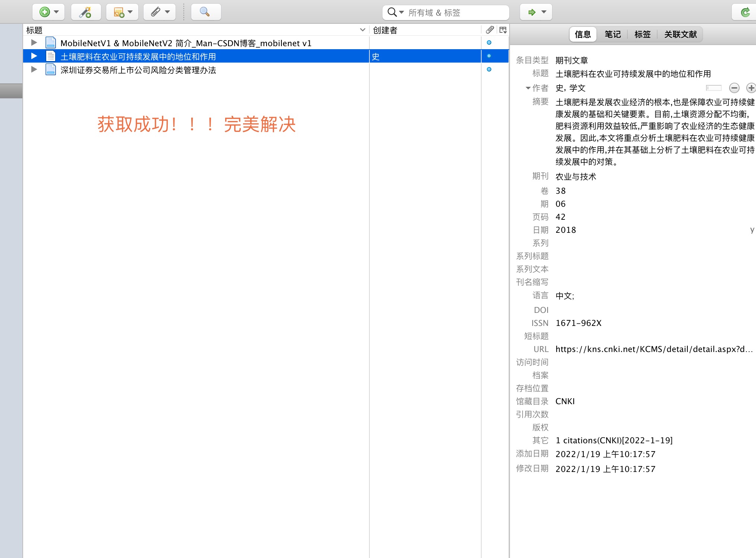The width and height of the screenshot is (756, 558).
Task: Click the green sync refresh icon
Action: pyautogui.click(x=745, y=12)
